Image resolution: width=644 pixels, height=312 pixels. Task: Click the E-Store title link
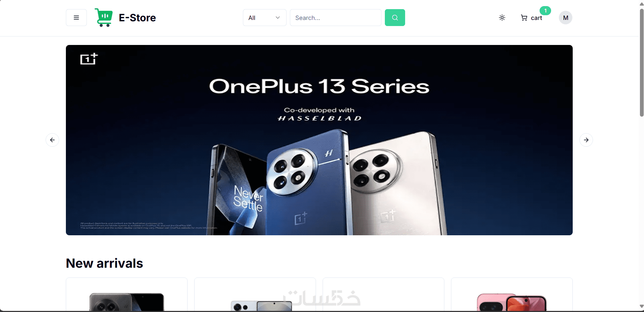coord(137,18)
